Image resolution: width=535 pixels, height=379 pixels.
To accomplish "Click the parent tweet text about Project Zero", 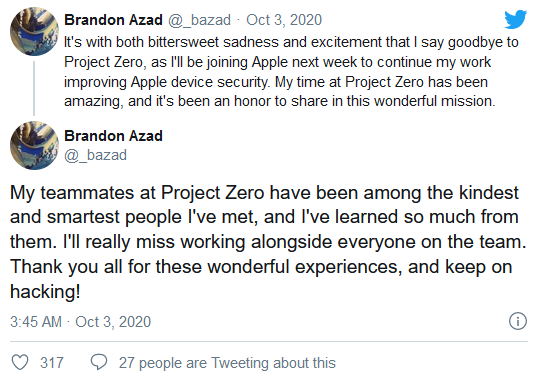I will [291, 72].
